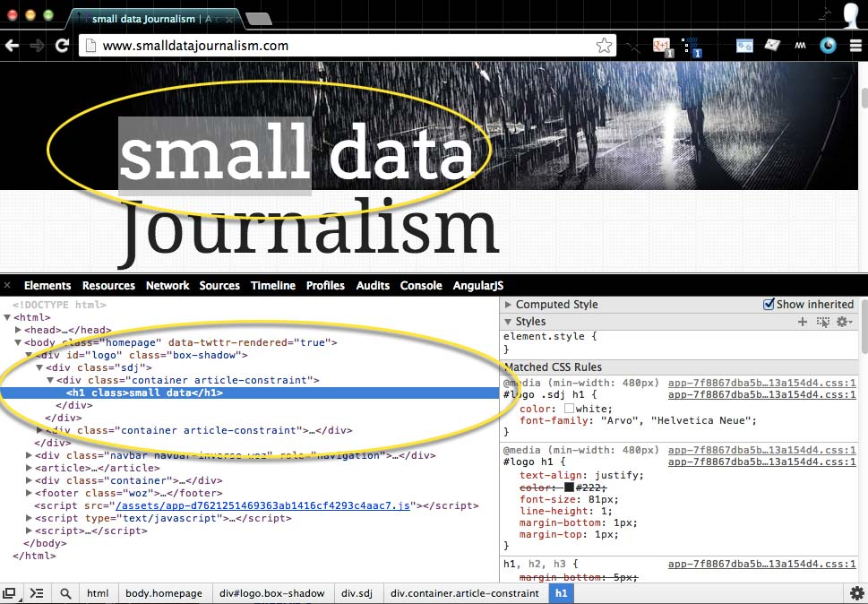Select div#logo.box-shadow breadcrumb
Image resolution: width=868 pixels, height=604 pixels.
271,593
